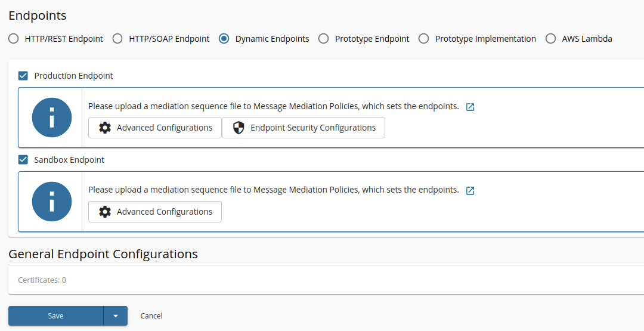Viewport: 644px width, 331px height.
Task: Select the HTTP/SOAP Endpoint radio button
Action: 117,39
